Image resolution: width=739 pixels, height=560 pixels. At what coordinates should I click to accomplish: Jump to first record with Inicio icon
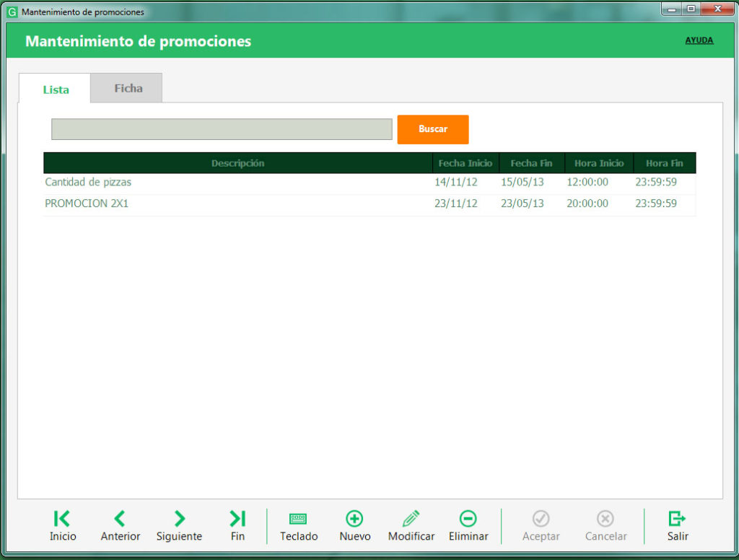pyautogui.click(x=63, y=518)
